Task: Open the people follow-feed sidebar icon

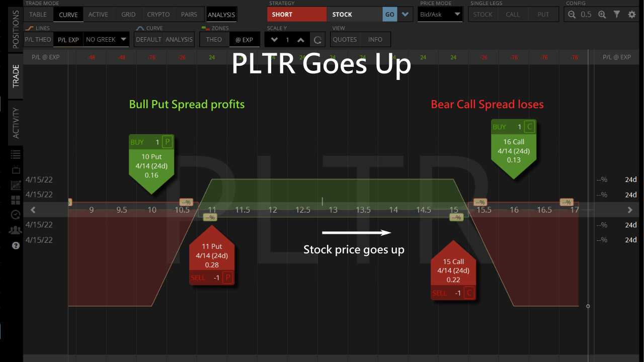Action: coord(16,230)
